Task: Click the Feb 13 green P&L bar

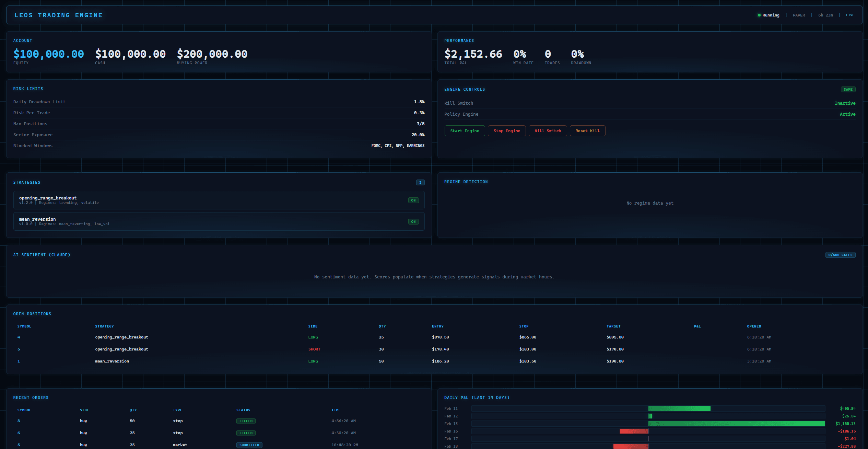Action: pos(738,424)
